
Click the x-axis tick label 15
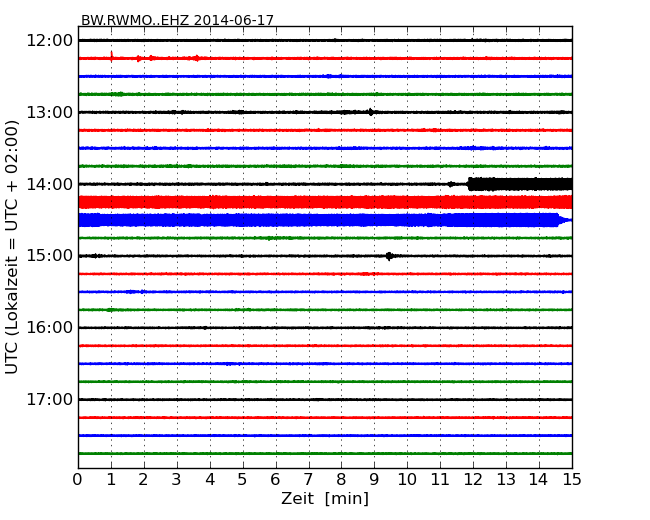click(572, 480)
